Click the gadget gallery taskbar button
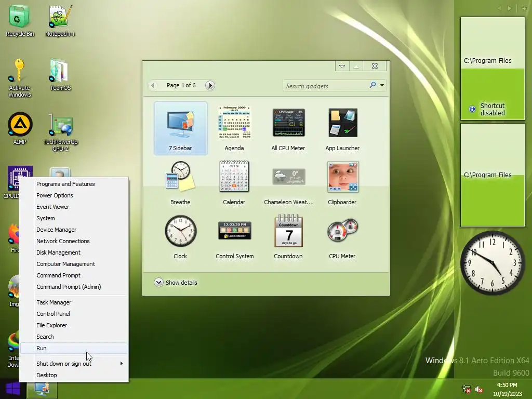 [x=42, y=389]
